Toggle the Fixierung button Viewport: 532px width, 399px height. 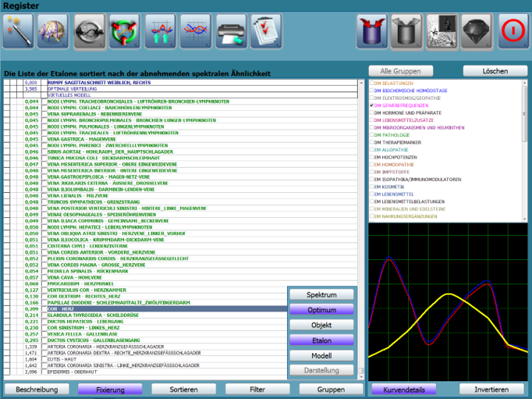point(109,389)
